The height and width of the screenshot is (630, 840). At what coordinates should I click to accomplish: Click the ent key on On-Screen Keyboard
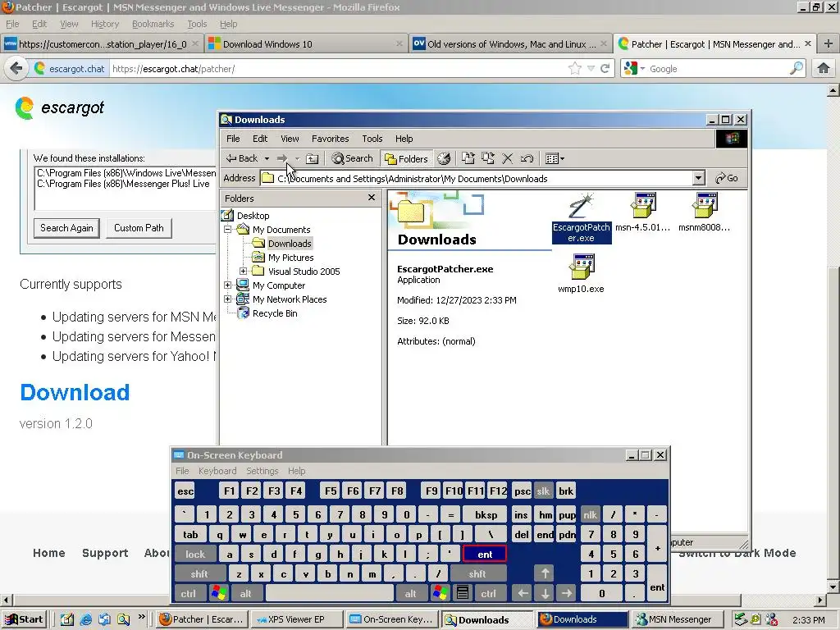pyautogui.click(x=485, y=555)
